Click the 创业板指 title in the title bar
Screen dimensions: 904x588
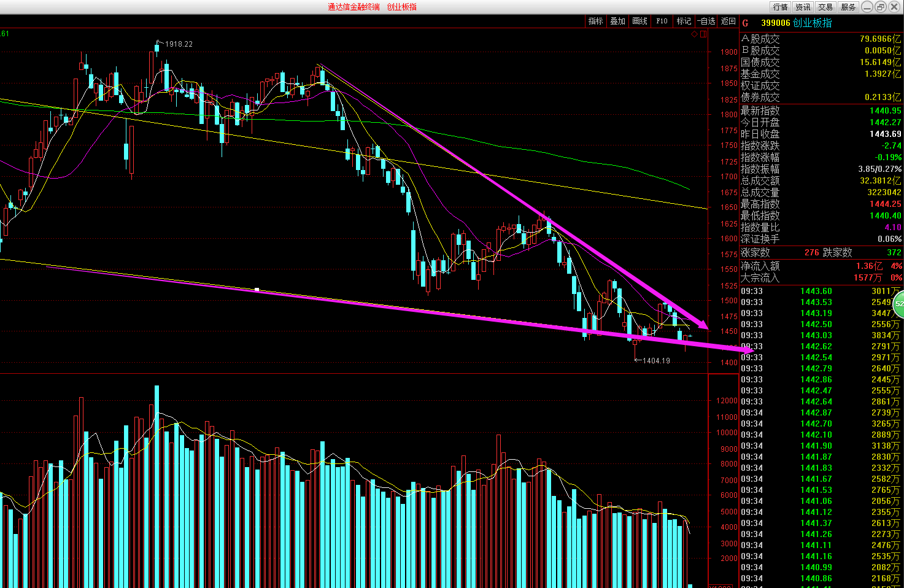pyautogui.click(x=401, y=7)
